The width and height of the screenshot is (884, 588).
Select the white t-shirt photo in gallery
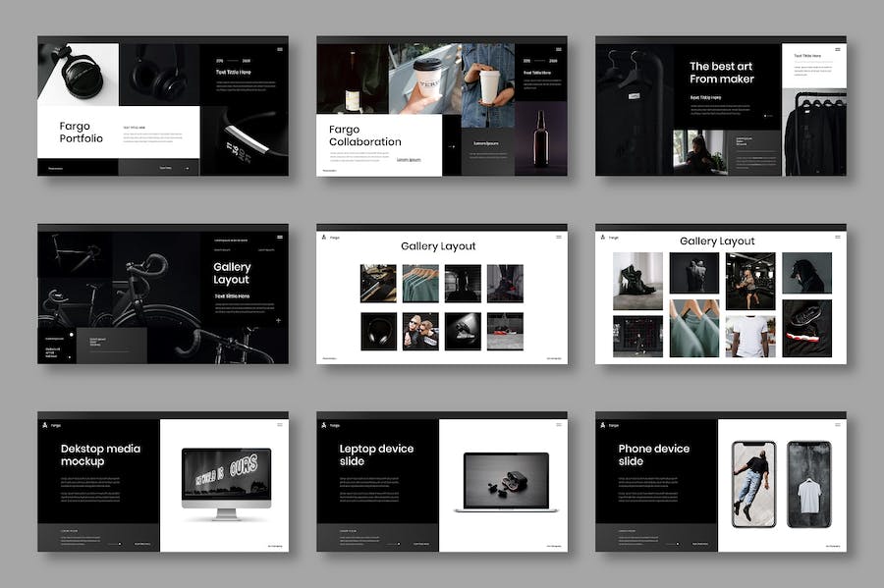coord(750,335)
